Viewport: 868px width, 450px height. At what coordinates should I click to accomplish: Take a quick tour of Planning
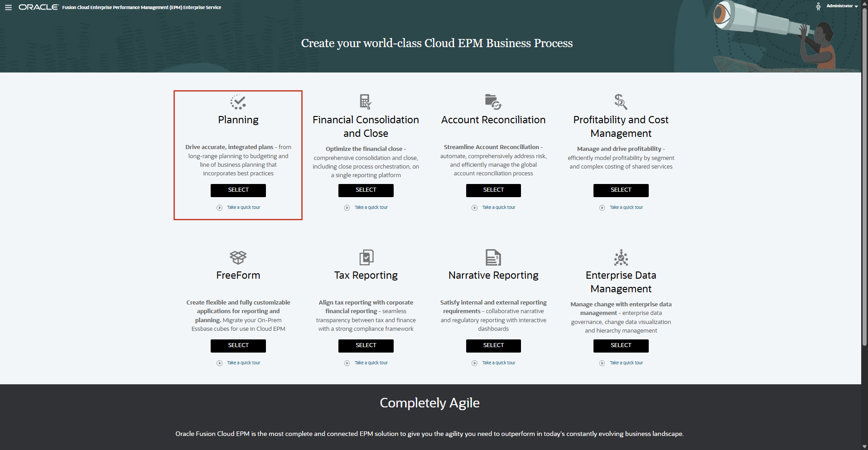tap(244, 208)
